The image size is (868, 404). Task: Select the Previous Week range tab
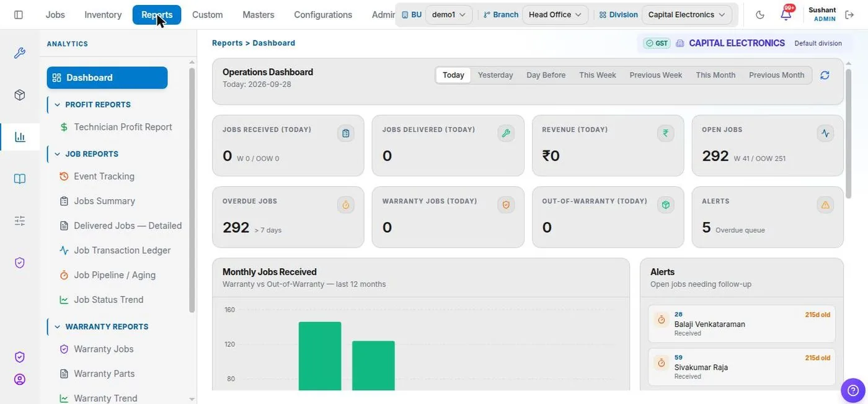coord(656,75)
